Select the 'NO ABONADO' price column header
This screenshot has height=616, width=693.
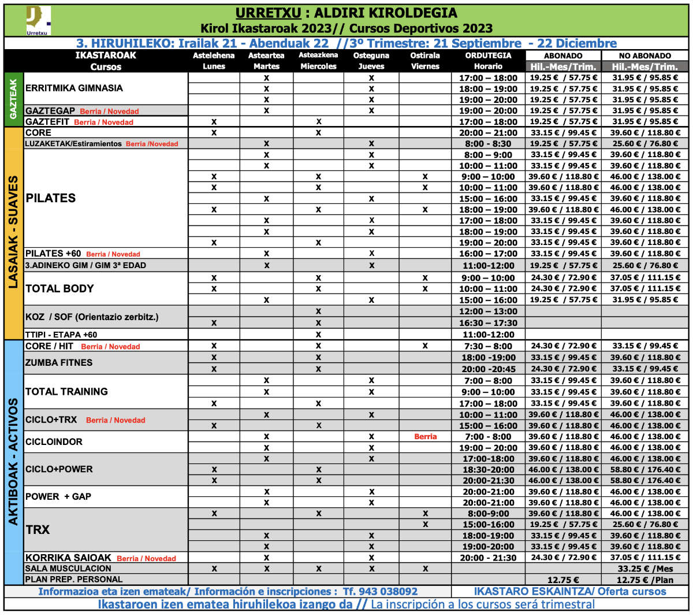click(x=645, y=55)
